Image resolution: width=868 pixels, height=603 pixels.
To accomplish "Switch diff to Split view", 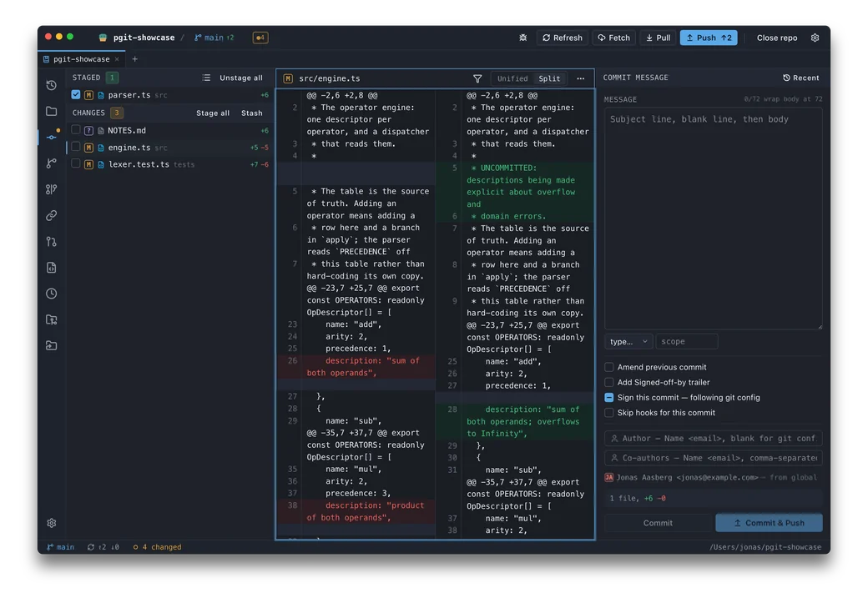I will pos(549,78).
